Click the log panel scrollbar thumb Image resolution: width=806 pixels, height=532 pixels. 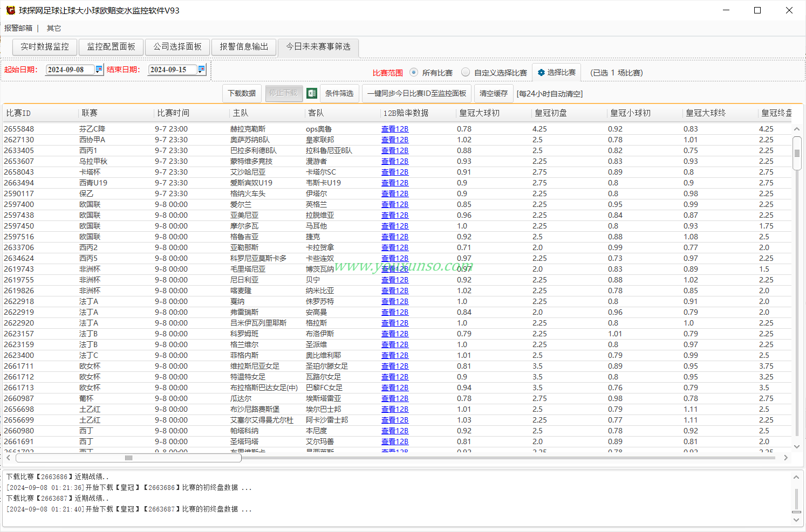[x=796, y=512]
